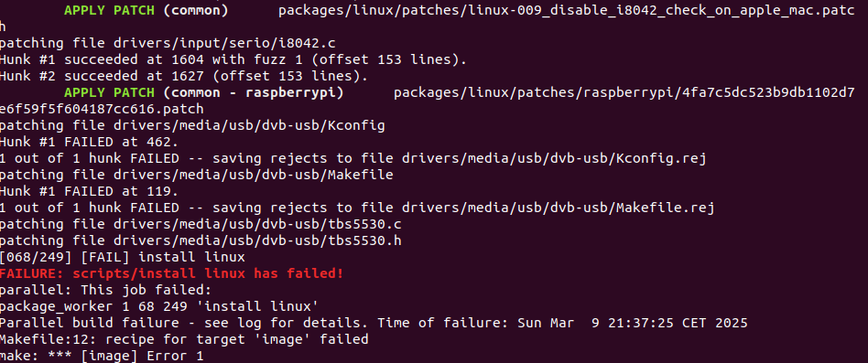The height and width of the screenshot is (363, 868).
Task: Click the Kconfig.rej rejects file path
Action: (x=554, y=158)
